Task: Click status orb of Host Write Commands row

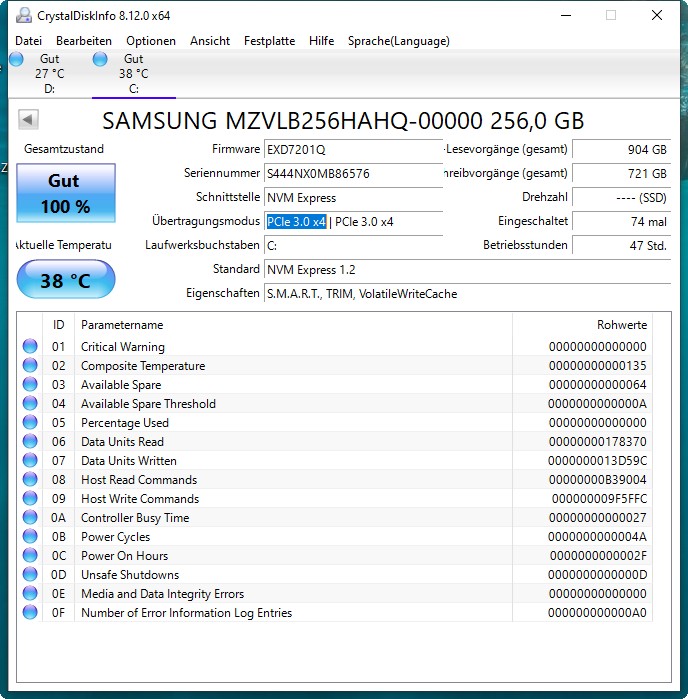Action: tap(30, 498)
